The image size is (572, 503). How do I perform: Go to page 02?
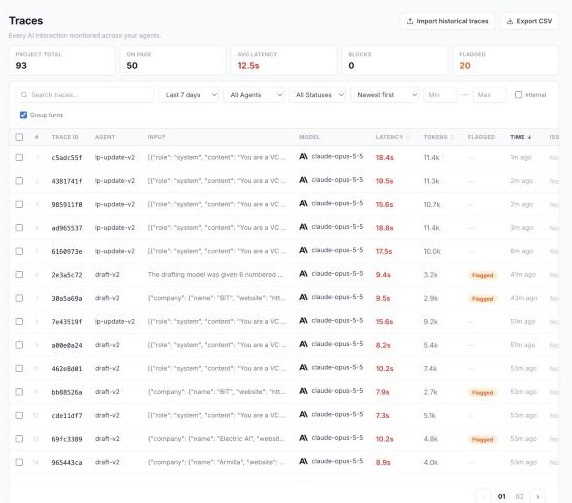pos(519,496)
